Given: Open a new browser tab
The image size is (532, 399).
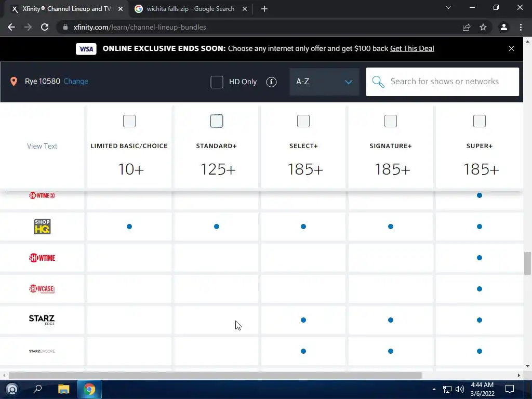Looking at the screenshot, I should tap(264, 9).
